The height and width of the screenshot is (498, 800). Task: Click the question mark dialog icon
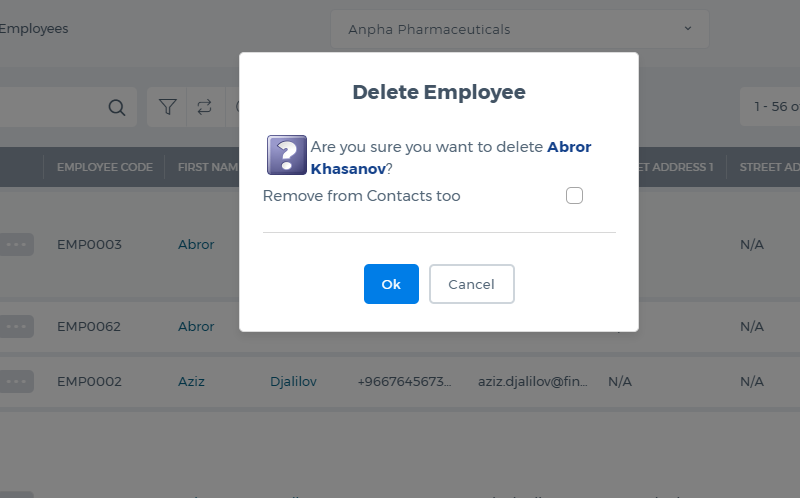(x=287, y=155)
